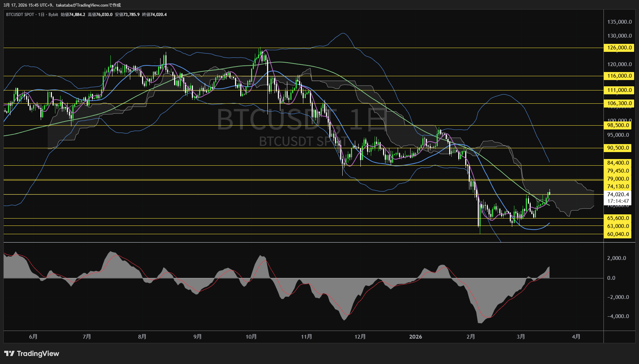Click the −4,000.0 indicator scale tick

click(618, 316)
